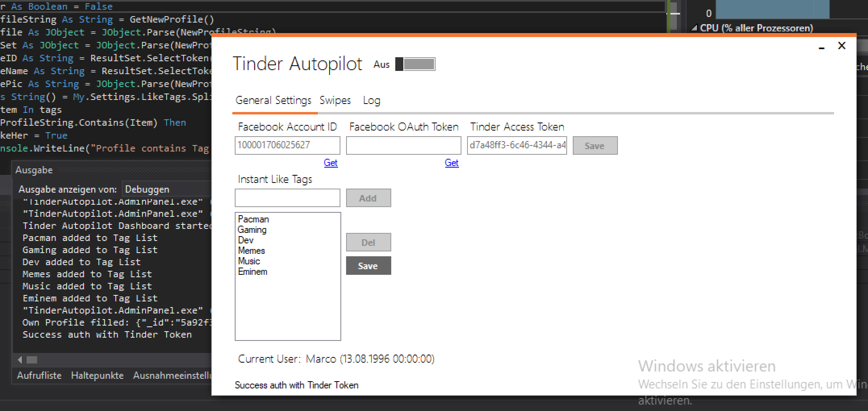Click Get link under Facebook Account ID
The image size is (868, 411).
pos(331,163)
